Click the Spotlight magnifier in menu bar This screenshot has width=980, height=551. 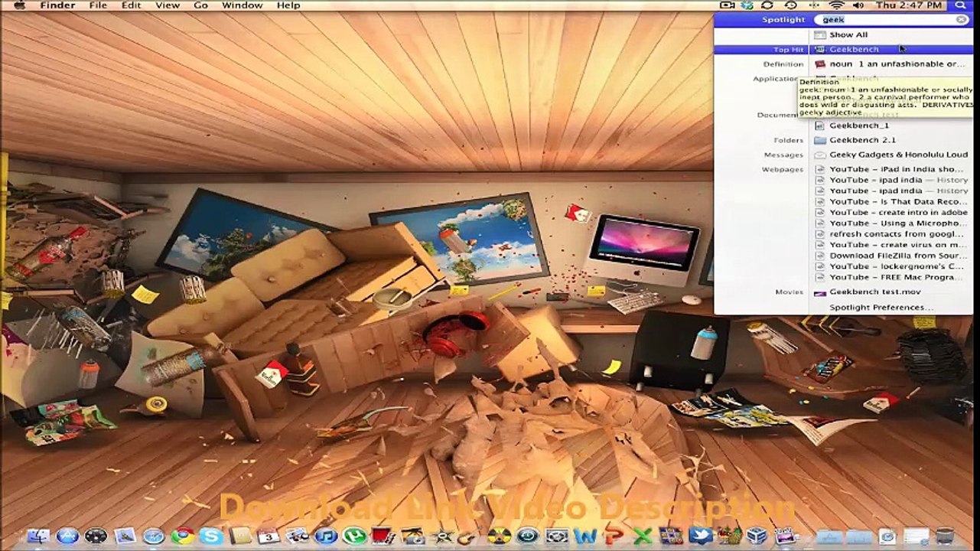961,5
